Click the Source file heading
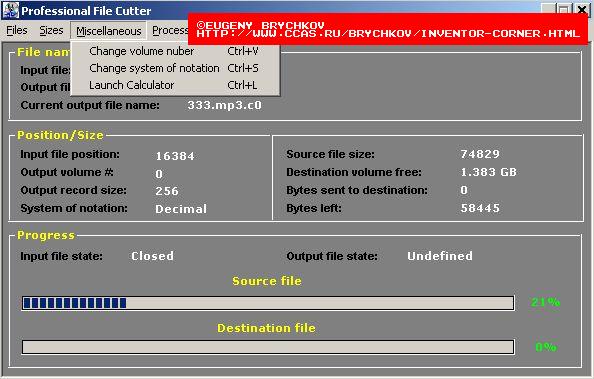 [267, 281]
